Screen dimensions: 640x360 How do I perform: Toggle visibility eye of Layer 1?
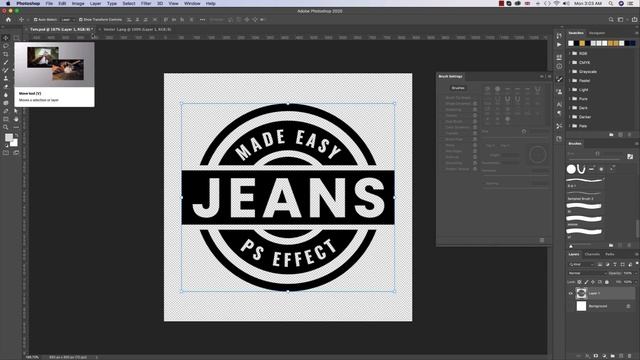click(x=571, y=293)
